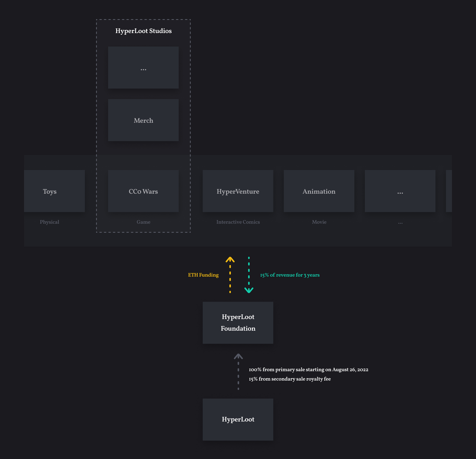This screenshot has width=476, height=459.
Task: Select the CC0 Wars box
Action: pyautogui.click(x=143, y=191)
